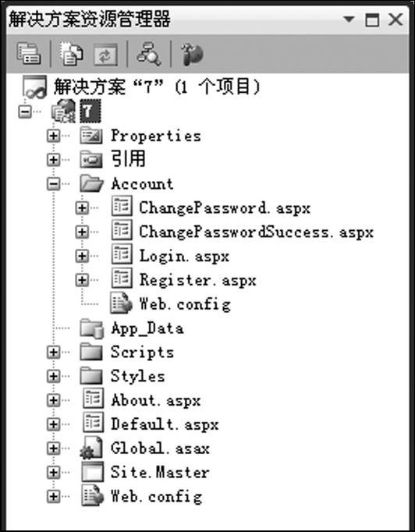415x532 pixels.
Task: Expand Login.aspx node
Action: 82,256
